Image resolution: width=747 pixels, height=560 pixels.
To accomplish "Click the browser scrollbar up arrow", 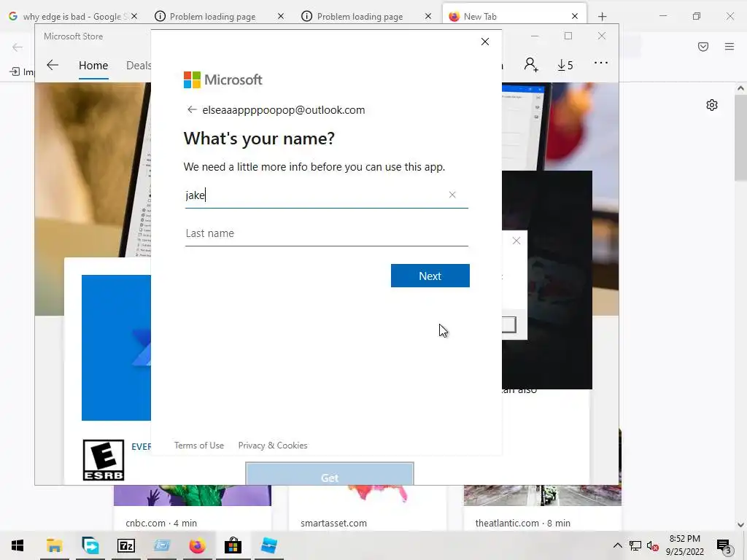I will [740, 88].
